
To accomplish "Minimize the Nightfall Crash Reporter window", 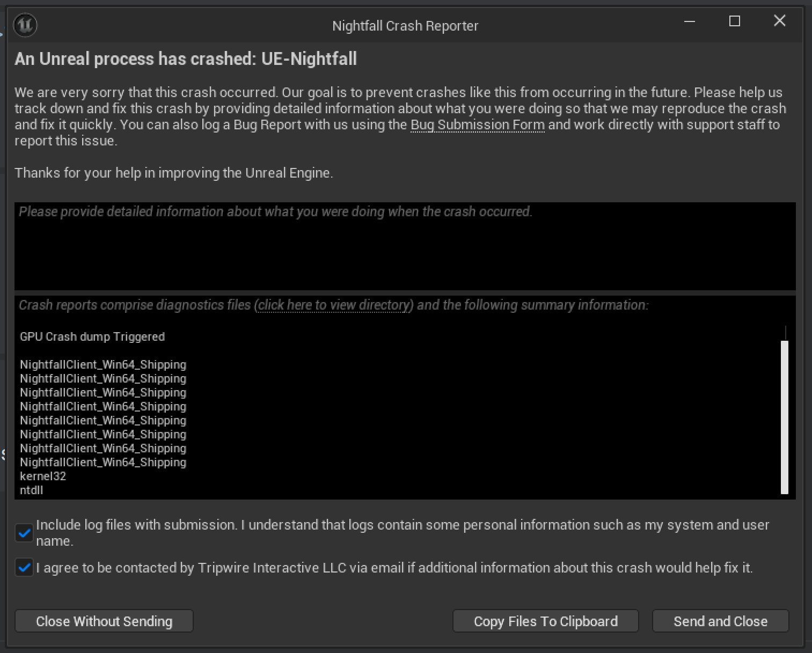I will (x=690, y=21).
